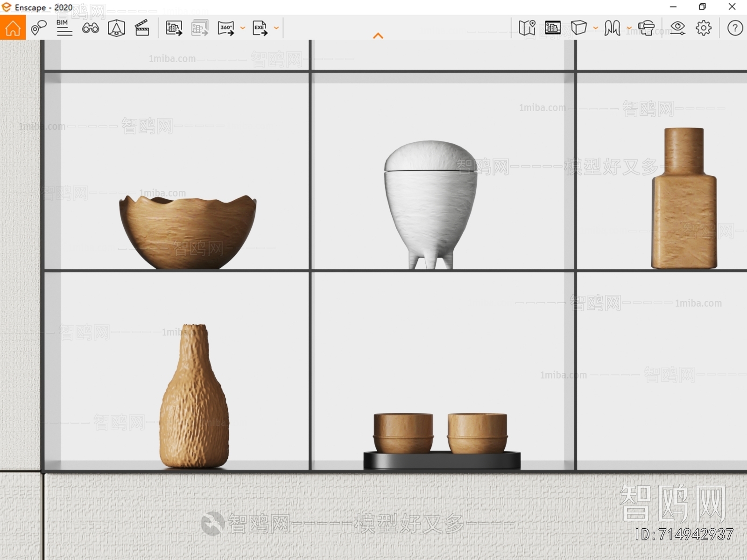
Task: Restore down the Enscape window
Action: pos(702,7)
